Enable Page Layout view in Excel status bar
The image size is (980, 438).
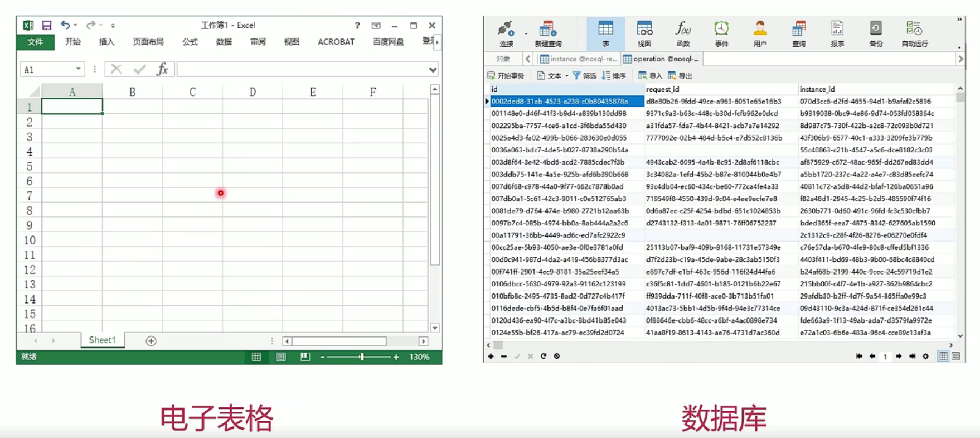point(281,357)
